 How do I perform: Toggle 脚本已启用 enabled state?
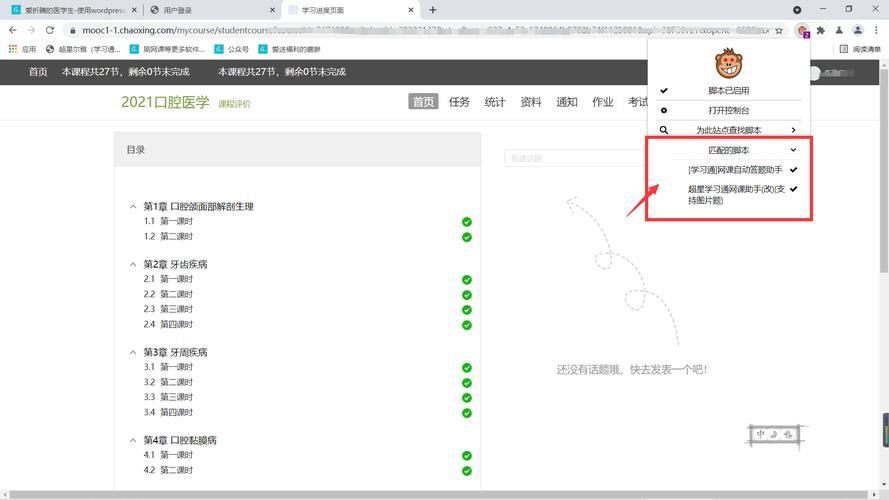tap(729, 91)
